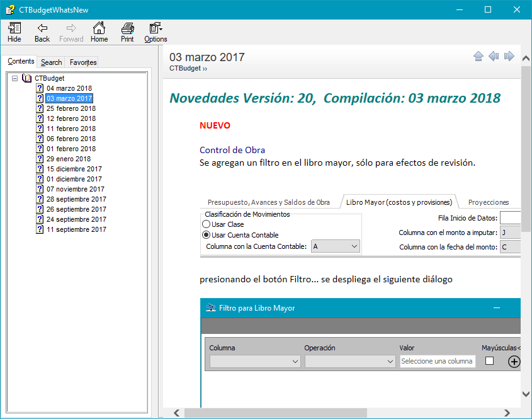Select the Usar Clase radio button

(x=206, y=224)
